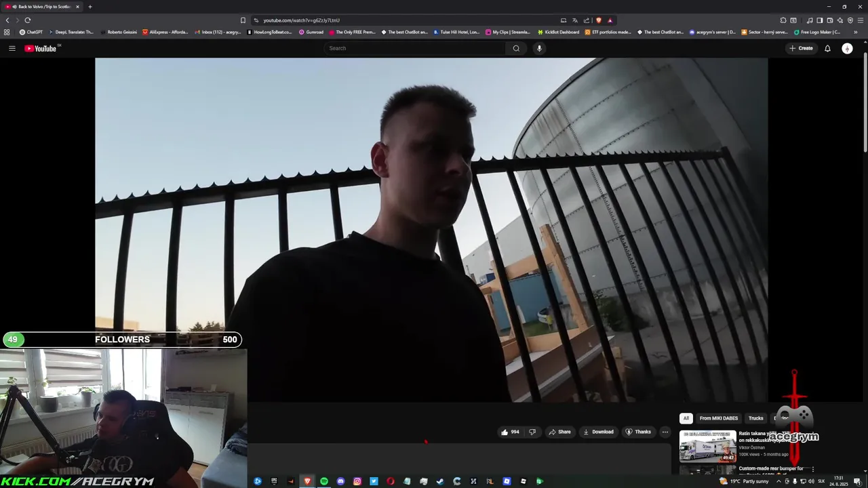Open Leo AI sparkle icon
The width and height of the screenshot is (868, 488).
coord(840,20)
